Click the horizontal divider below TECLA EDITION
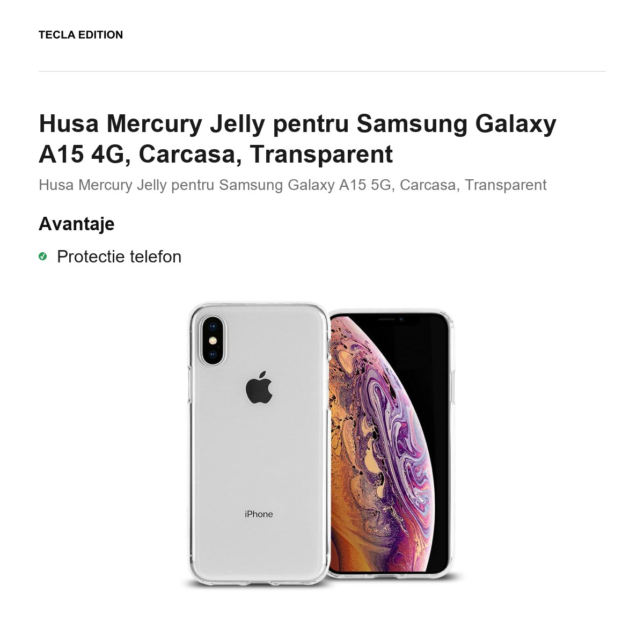This screenshot has width=644, height=644. (322, 71)
